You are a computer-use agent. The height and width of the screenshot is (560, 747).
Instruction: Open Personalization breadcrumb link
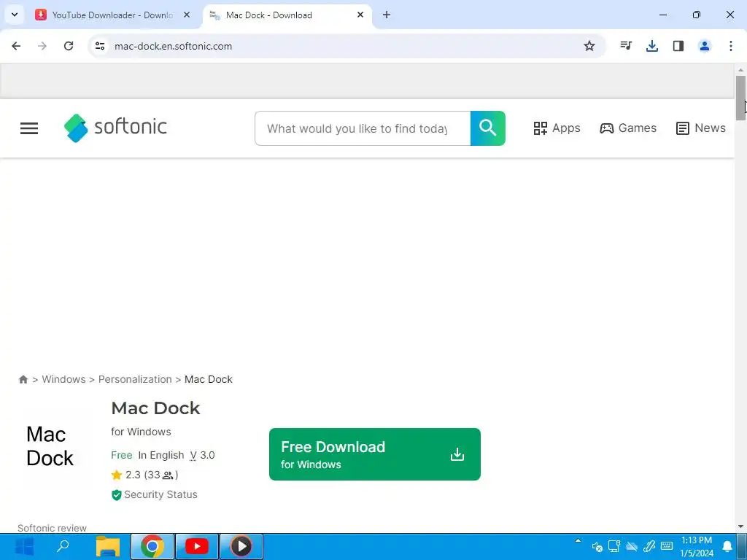[x=135, y=379]
